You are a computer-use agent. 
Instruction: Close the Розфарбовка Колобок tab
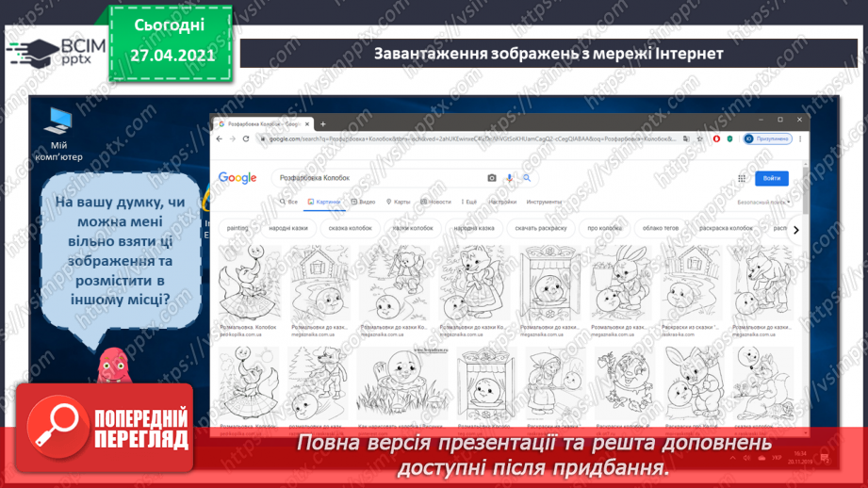(307, 124)
